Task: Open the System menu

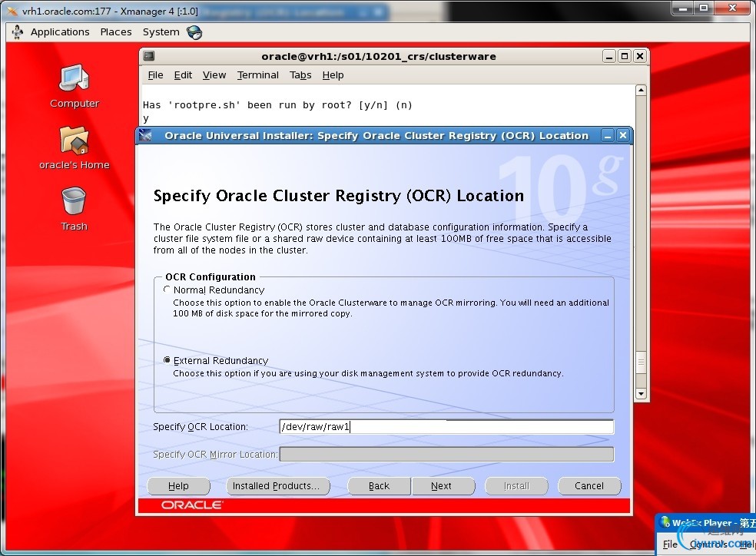Action: pos(161,31)
